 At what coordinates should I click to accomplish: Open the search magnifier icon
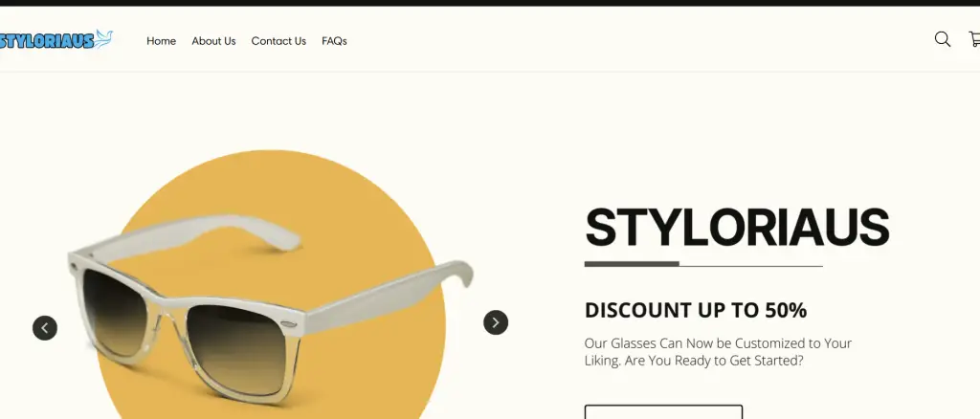point(942,39)
